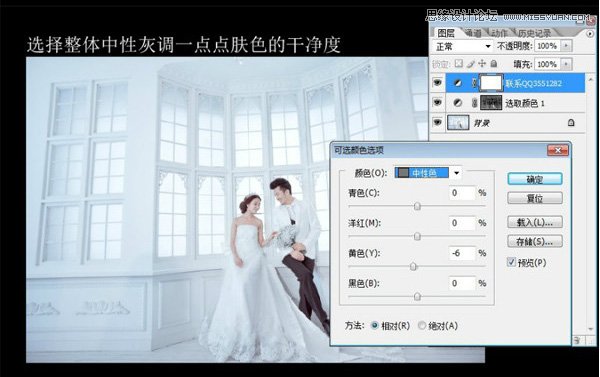
Task: Click the lock image pixels brush icon
Action: (x=471, y=64)
